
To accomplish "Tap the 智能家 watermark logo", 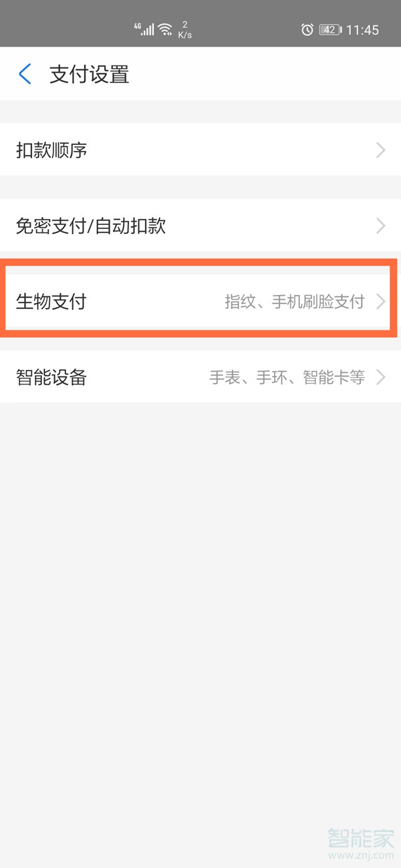I will [x=361, y=838].
